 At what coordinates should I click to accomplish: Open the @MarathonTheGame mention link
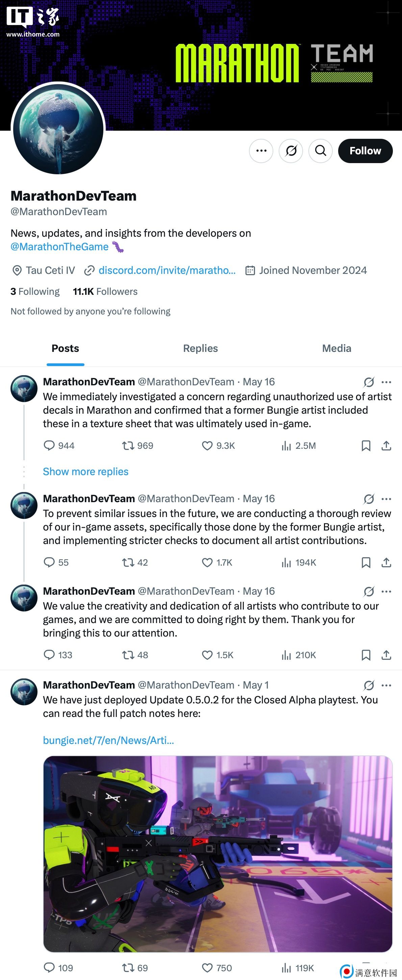(59, 247)
